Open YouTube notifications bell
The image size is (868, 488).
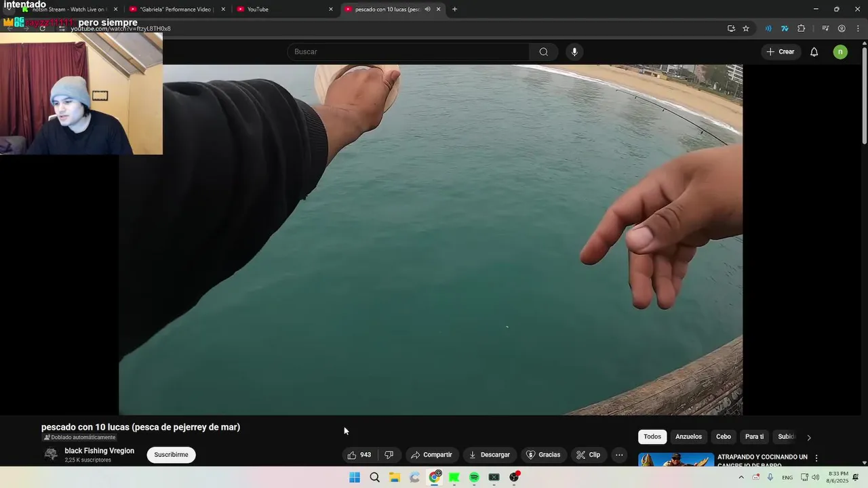point(814,52)
